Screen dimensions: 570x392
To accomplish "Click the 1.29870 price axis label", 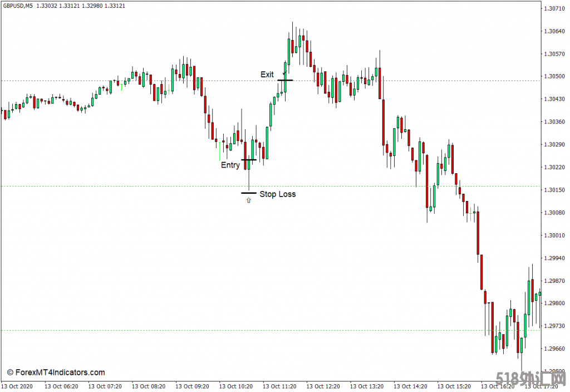I will coord(554,281).
